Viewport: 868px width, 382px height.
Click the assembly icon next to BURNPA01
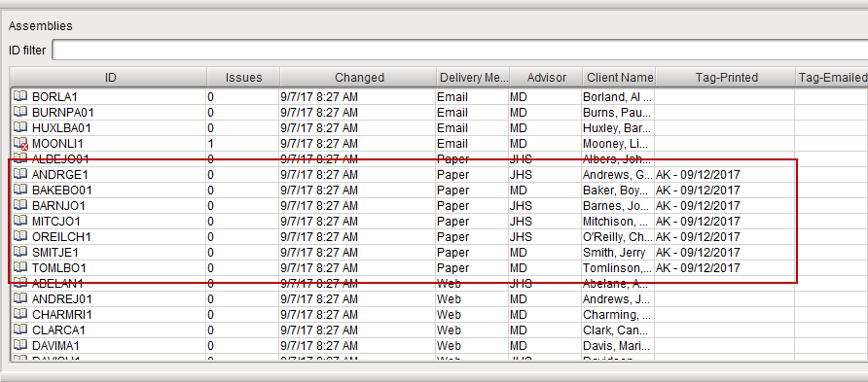click(x=20, y=112)
